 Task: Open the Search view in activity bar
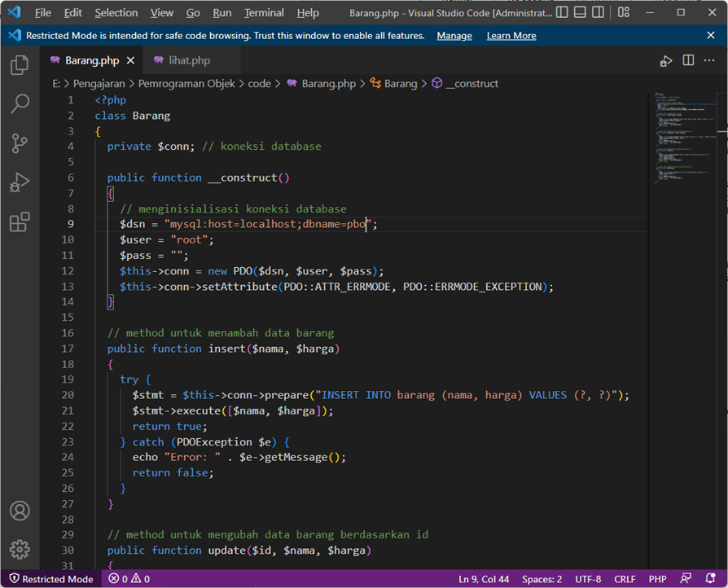(x=20, y=104)
